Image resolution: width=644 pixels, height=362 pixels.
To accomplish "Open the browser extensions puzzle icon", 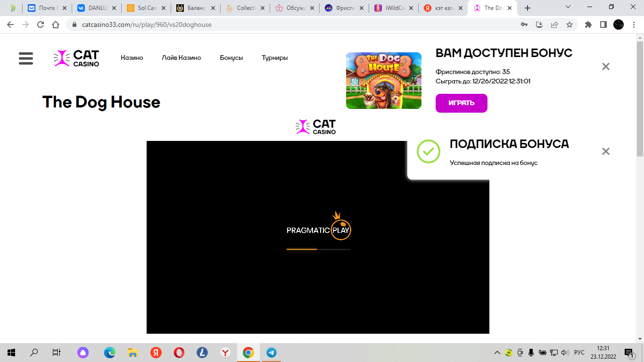I will pos(588,25).
